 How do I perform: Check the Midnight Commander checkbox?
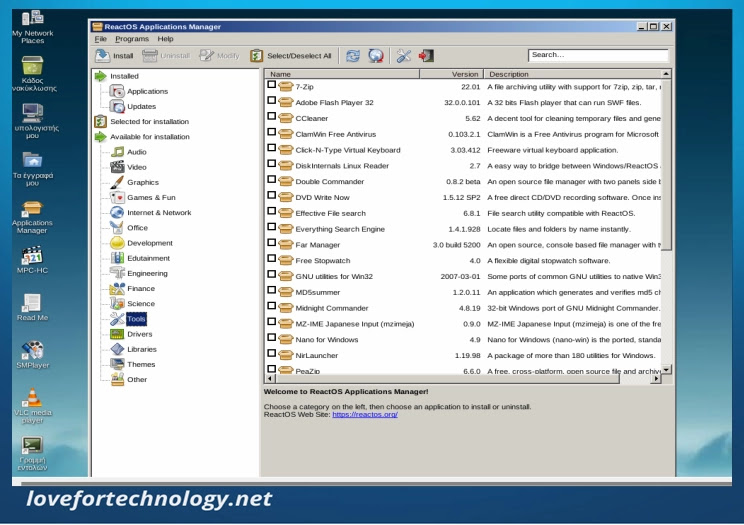pos(271,306)
